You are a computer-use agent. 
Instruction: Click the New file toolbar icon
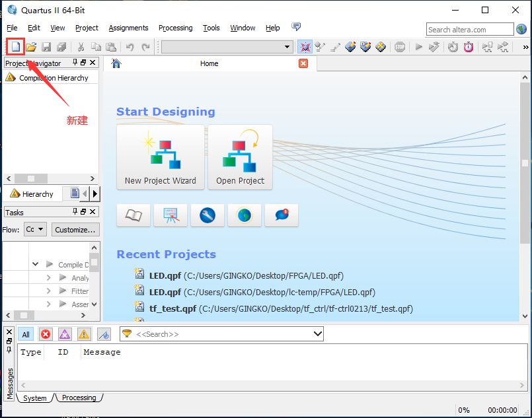[x=15, y=46]
